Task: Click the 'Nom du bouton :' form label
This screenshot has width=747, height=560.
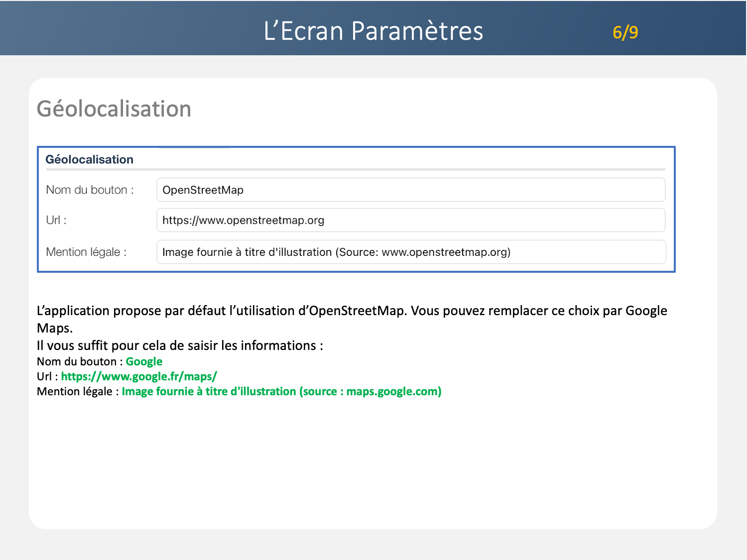Action: click(x=90, y=190)
